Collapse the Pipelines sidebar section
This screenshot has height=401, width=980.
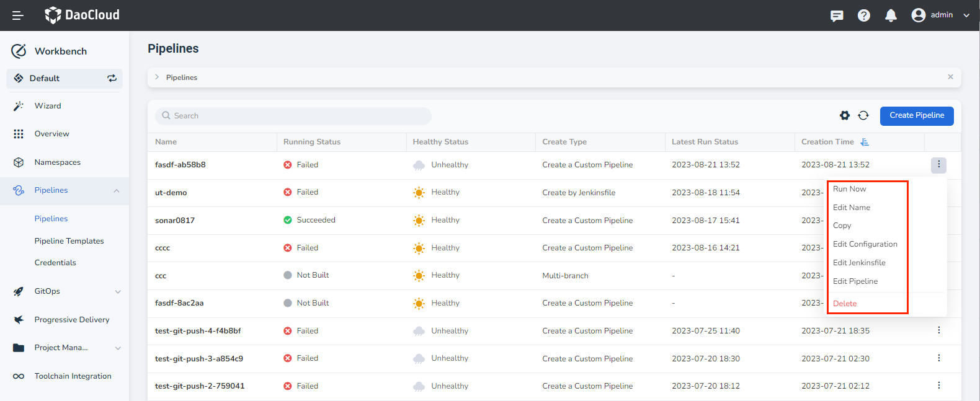click(x=117, y=190)
